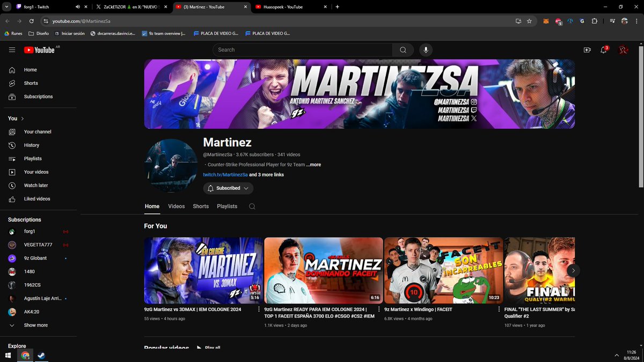Open the Diseño bookmarks folder
The width and height of the screenshot is (644, 362).
(x=39, y=33)
